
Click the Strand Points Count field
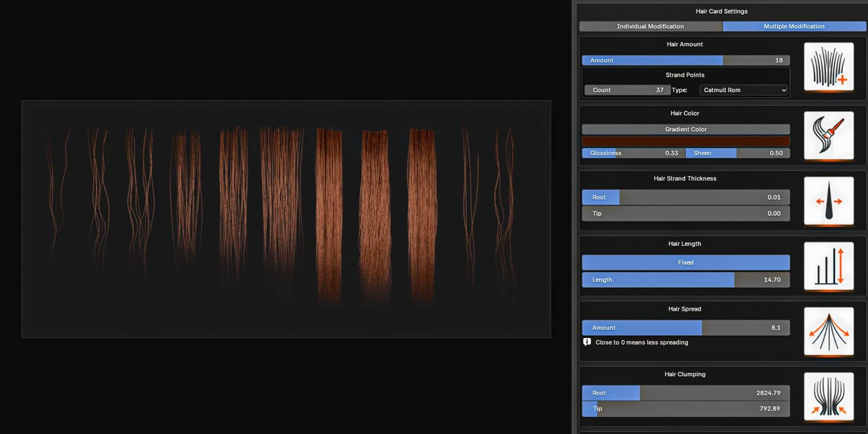point(627,90)
